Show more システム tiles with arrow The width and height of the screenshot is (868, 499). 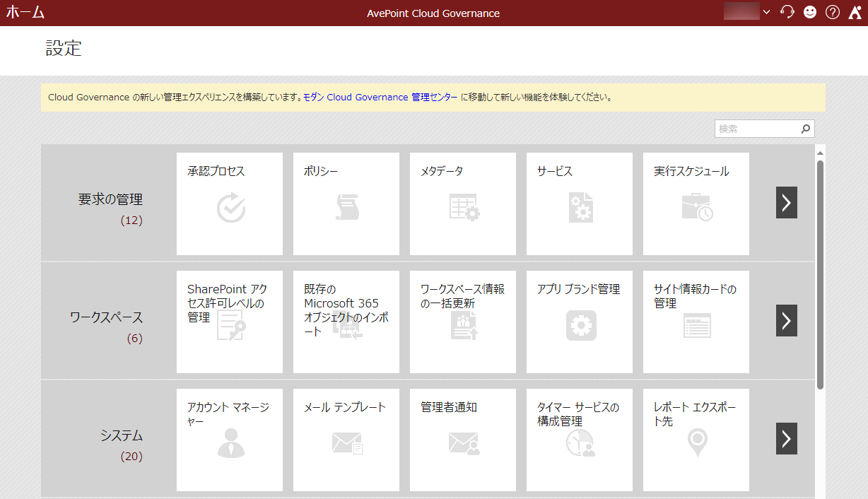click(787, 439)
